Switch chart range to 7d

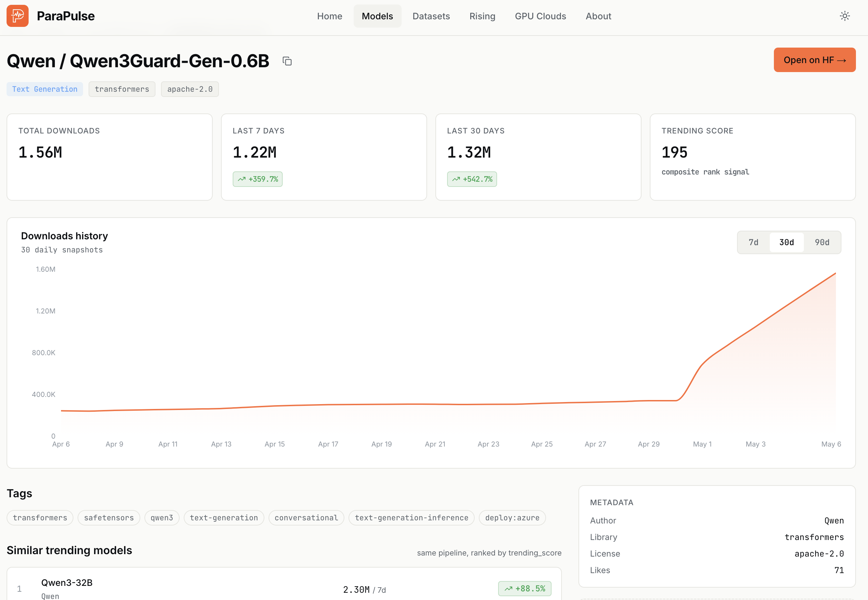click(754, 242)
